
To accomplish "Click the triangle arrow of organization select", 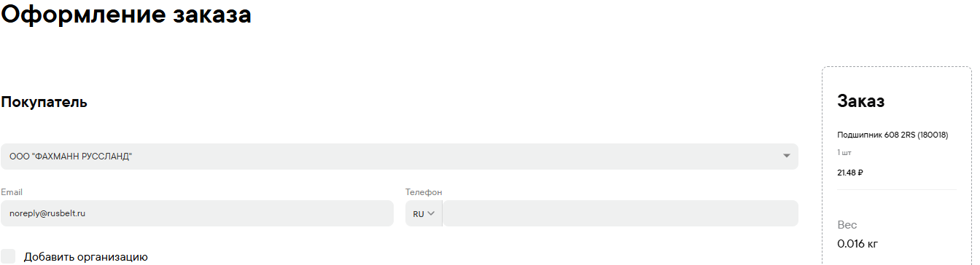I will tap(786, 157).
